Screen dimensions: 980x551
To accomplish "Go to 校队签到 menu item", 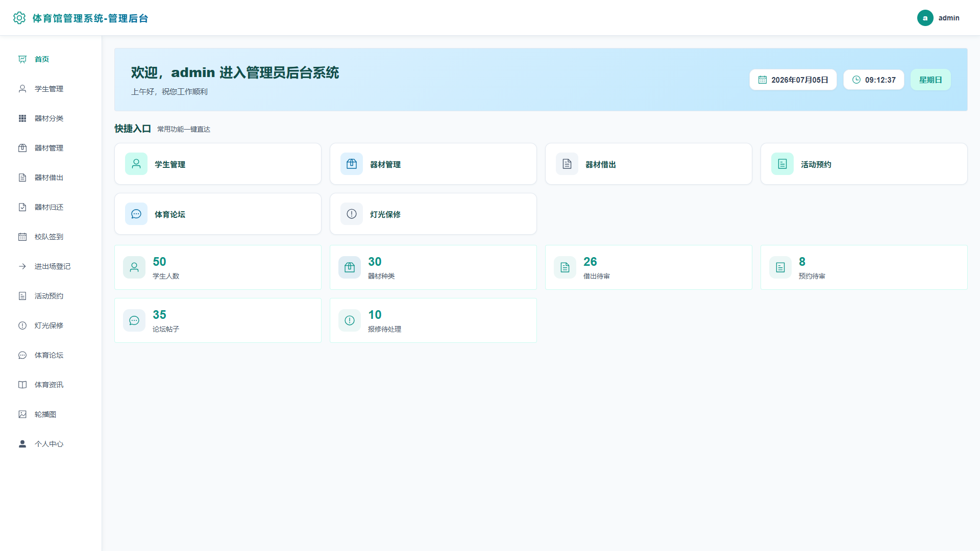I will coord(51,237).
